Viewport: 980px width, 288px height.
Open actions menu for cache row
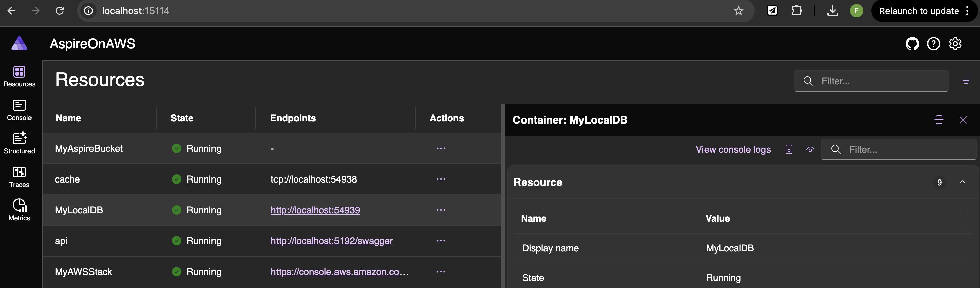(x=440, y=179)
